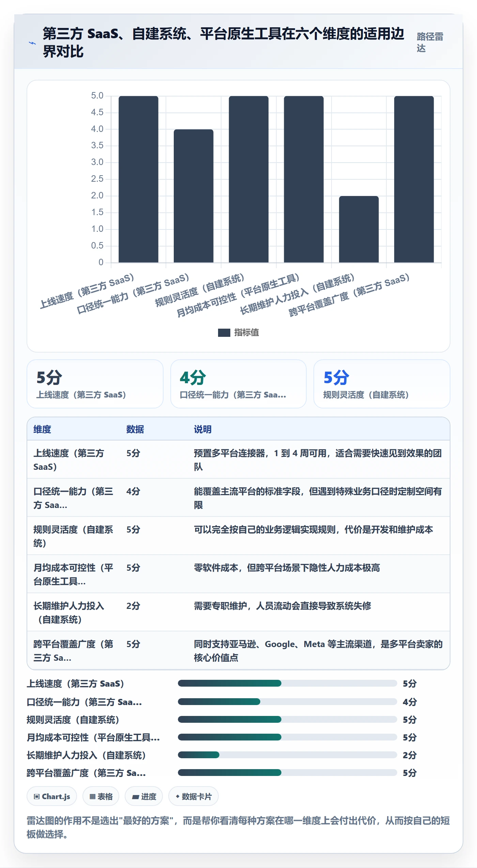Click the 5.0 y-axis label
This screenshot has width=477, height=868.
click(97, 96)
